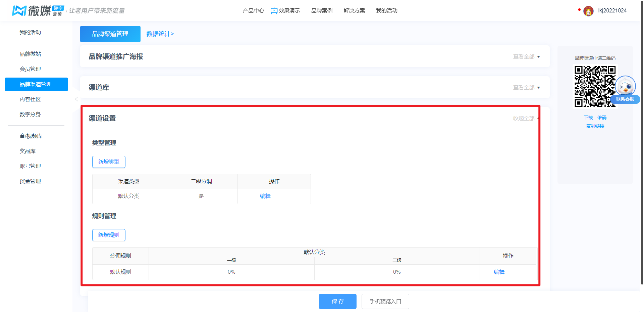
Task: Open 音/视频库 in the sidebar
Action: (x=31, y=136)
